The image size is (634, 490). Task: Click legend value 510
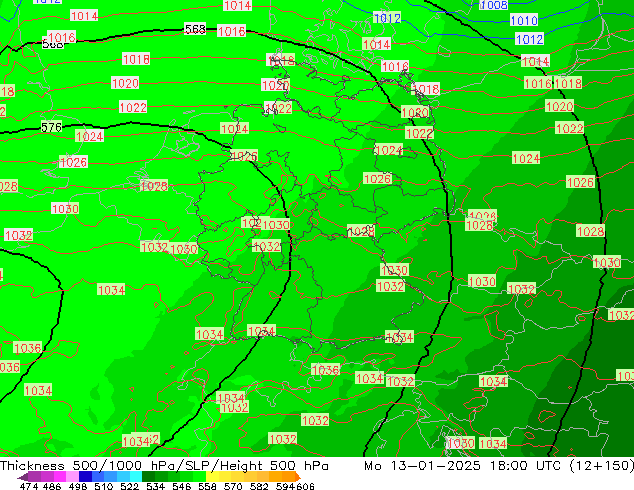(104, 486)
